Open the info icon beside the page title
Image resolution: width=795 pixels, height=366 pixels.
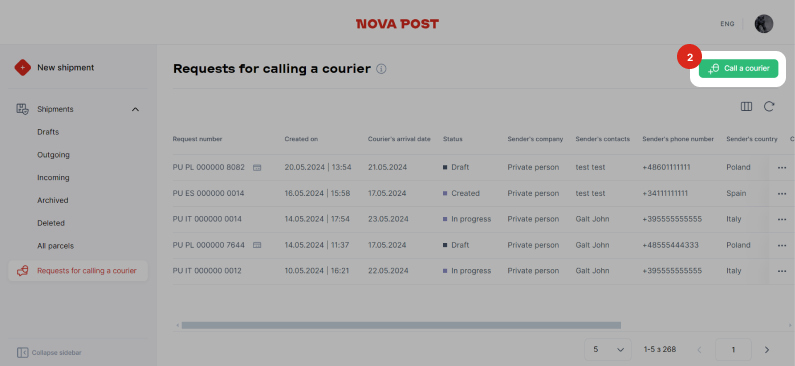pyautogui.click(x=381, y=68)
